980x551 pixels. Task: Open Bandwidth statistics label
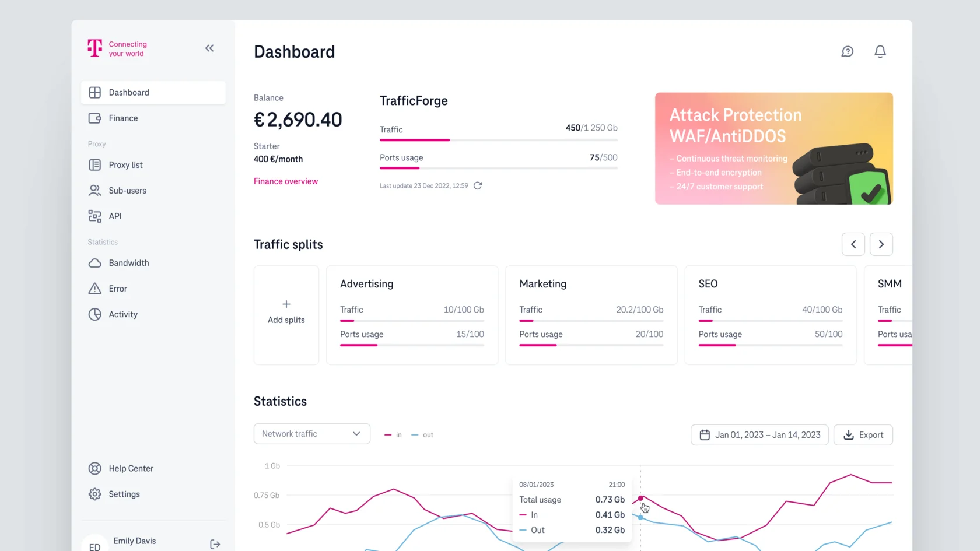(129, 263)
